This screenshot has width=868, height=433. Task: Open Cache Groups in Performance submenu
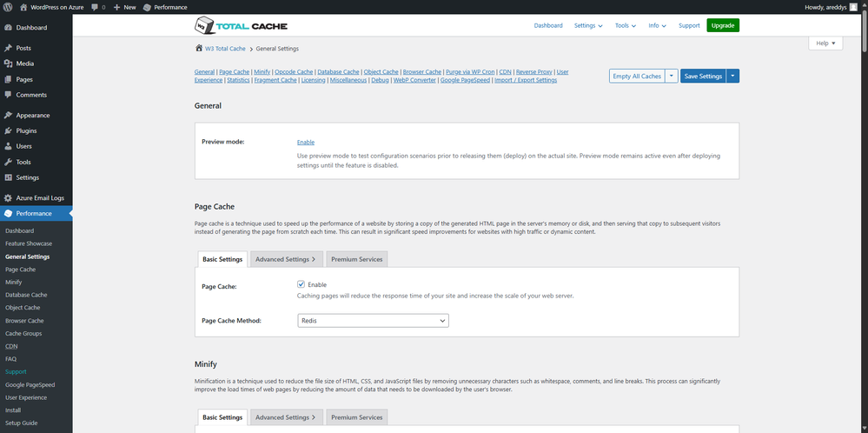(23, 333)
